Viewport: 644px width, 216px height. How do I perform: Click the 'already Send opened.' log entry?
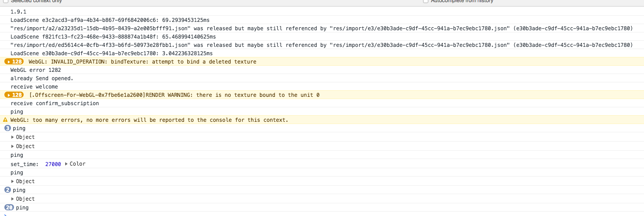click(42, 78)
